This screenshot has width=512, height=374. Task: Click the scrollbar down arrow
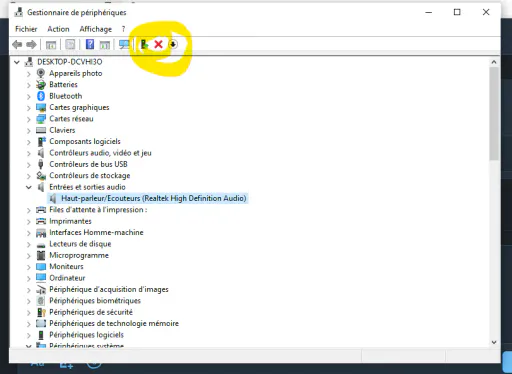coord(494,342)
